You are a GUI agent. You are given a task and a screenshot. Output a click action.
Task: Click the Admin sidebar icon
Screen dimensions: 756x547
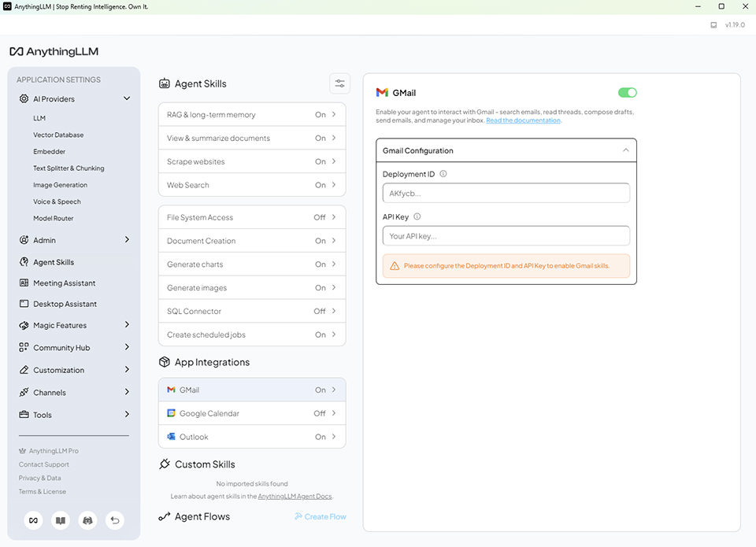pyautogui.click(x=24, y=239)
